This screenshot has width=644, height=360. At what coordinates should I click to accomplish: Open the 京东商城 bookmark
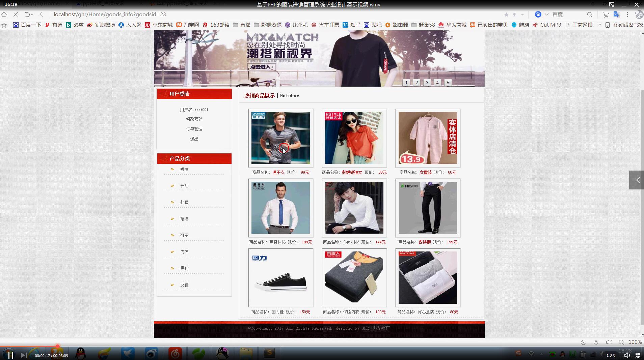pyautogui.click(x=159, y=25)
